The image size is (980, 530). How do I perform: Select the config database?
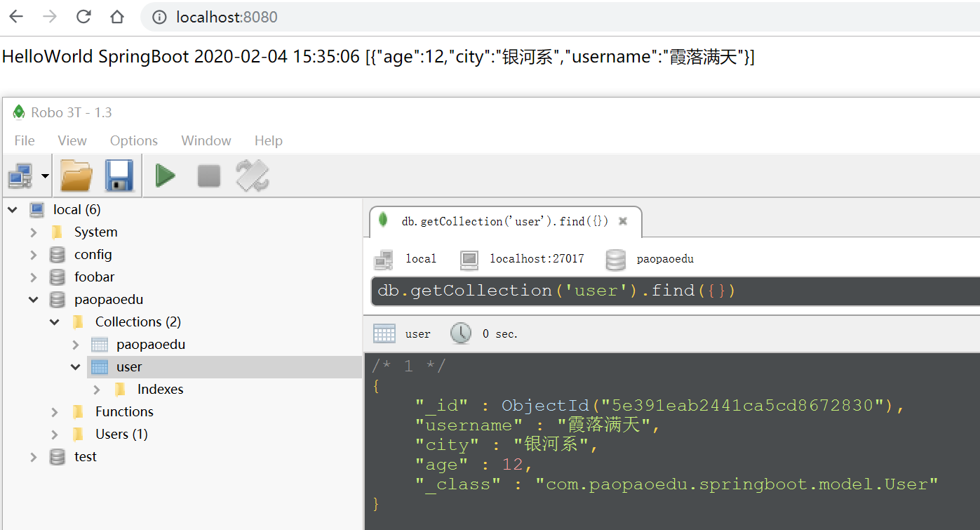tap(93, 254)
